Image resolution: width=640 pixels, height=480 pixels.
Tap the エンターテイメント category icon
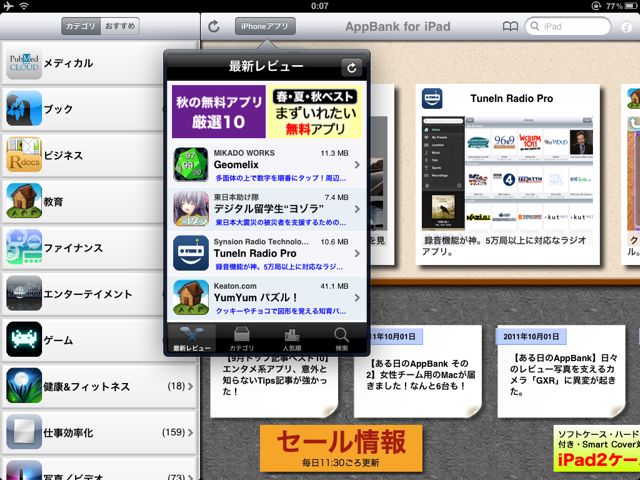pyautogui.click(x=24, y=293)
